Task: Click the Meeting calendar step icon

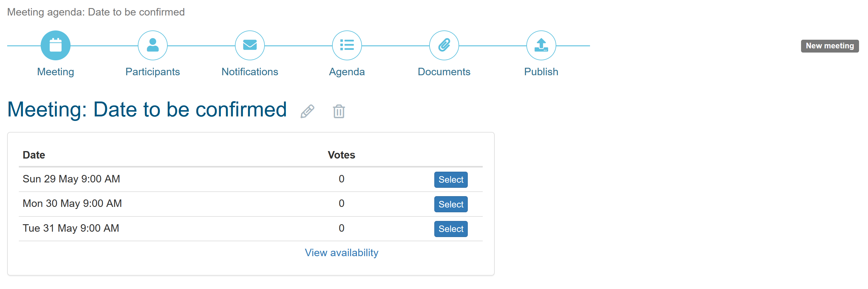Action: click(x=56, y=45)
